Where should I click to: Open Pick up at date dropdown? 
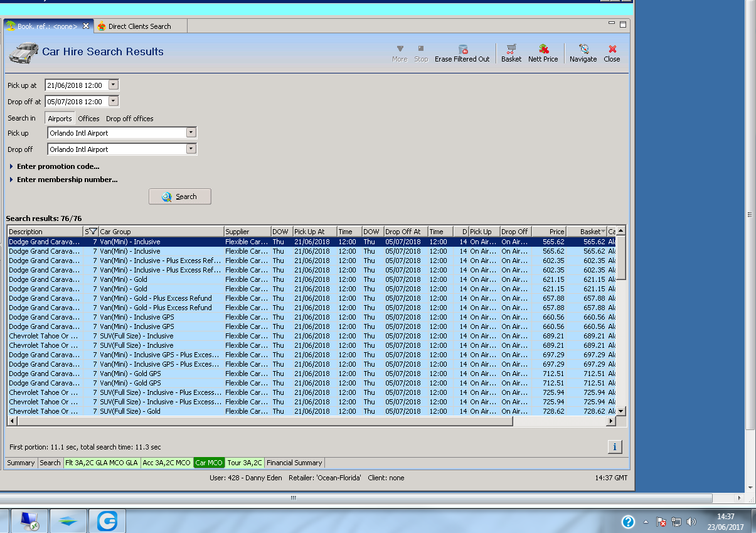(x=113, y=85)
